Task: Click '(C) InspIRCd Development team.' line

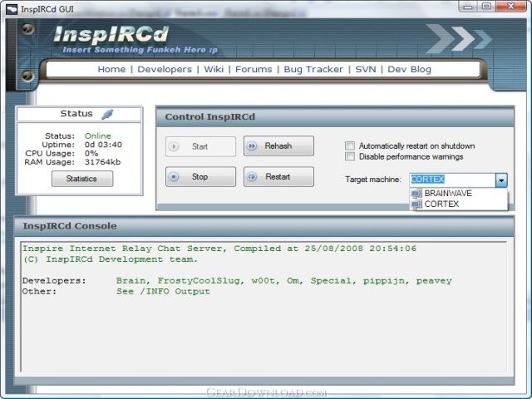Action: click(110, 259)
